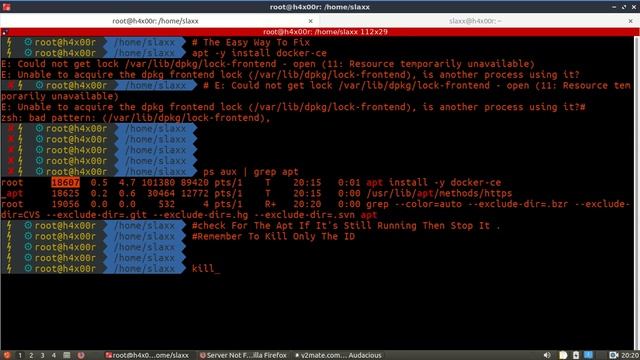This screenshot has height=360, width=640.
Task: Click the '# The Easy Way To Fix' comment
Action: click(251, 42)
